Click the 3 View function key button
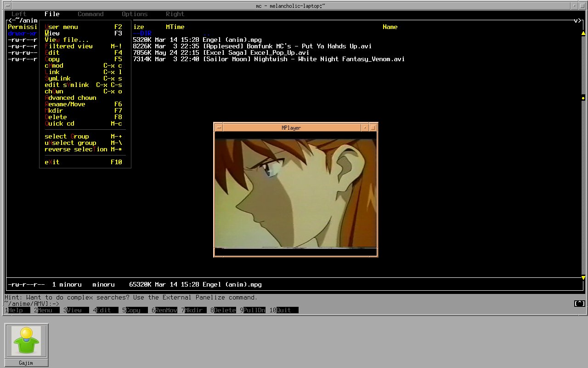The image size is (588, 368). click(x=76, y=310)
